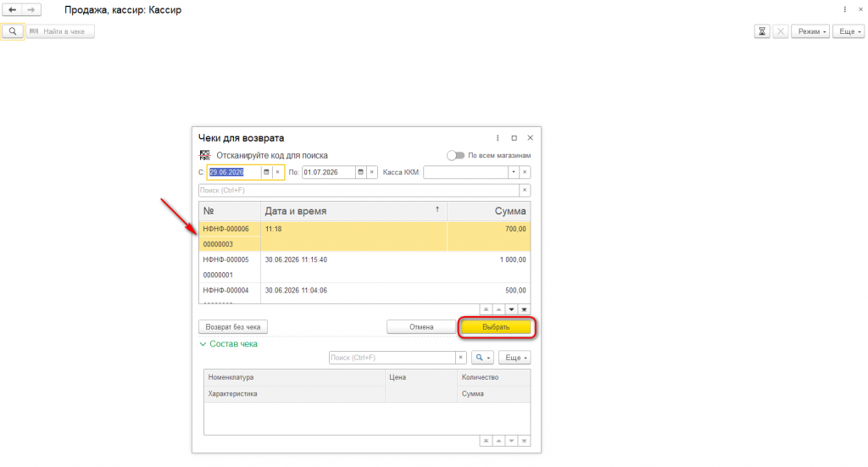This screenshot has width=868, height=467.
Task: Move down one row in 'Состав чека' table
Action: pos(511,441)
